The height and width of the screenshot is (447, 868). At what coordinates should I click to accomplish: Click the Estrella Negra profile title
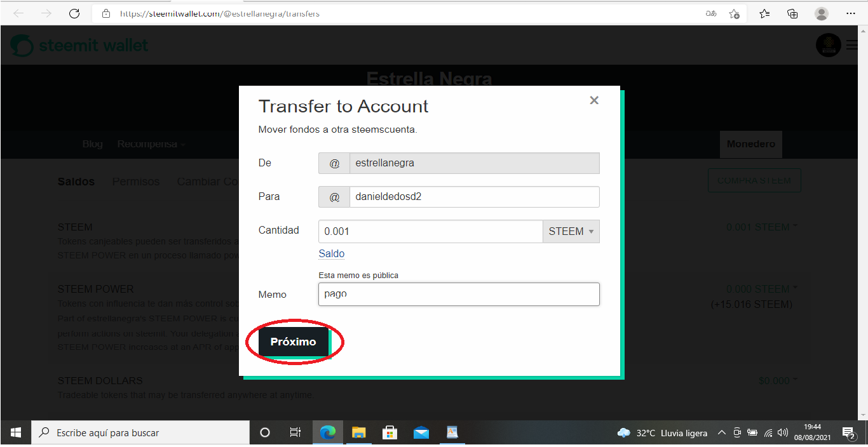[430, 79]
